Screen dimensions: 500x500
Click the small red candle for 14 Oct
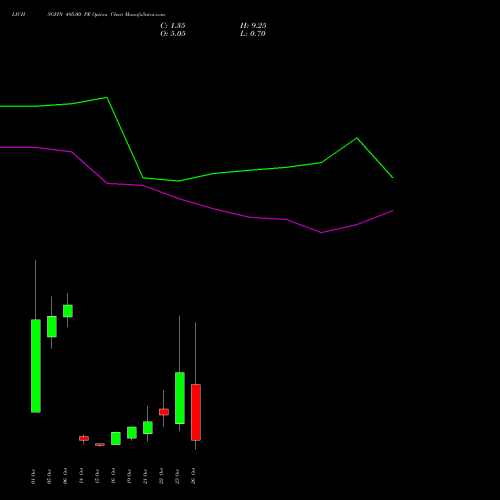tap(84, 438)
